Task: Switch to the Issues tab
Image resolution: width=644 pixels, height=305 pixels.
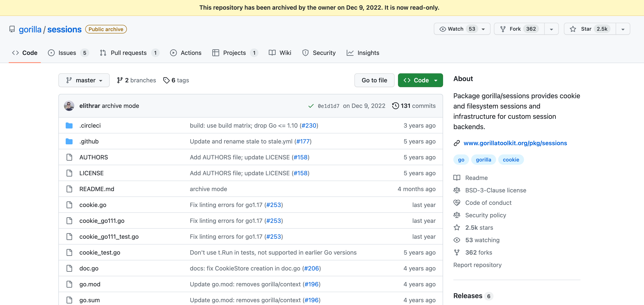Action: (67, 53)
